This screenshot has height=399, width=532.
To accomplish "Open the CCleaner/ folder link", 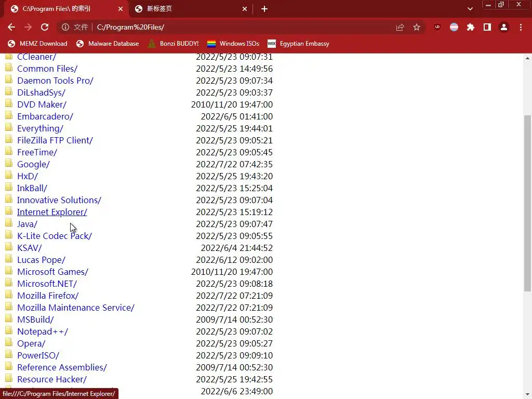I will click(37, 57).
